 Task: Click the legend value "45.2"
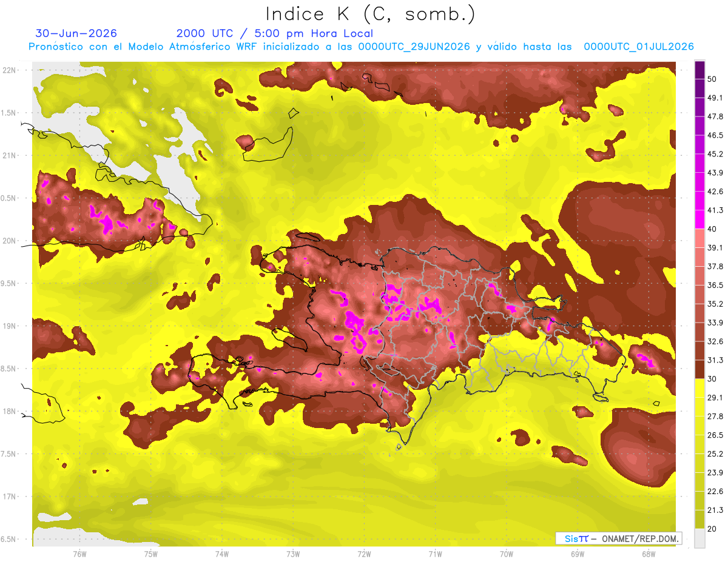pos(715,154)
